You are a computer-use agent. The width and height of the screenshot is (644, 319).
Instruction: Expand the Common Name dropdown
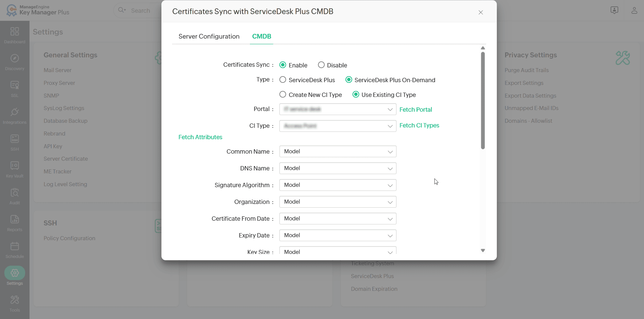[338, 151]
